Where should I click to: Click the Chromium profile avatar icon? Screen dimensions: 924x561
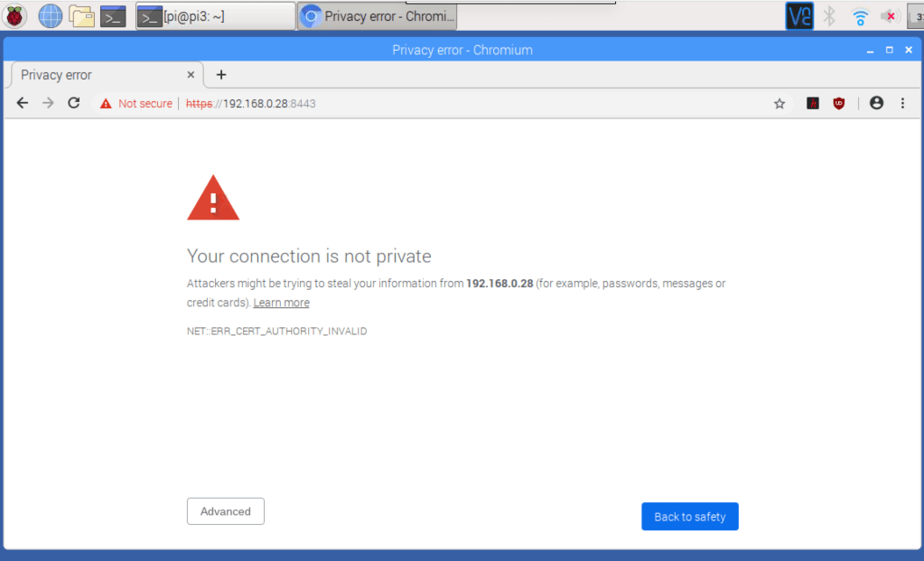(x=876, y=103)
